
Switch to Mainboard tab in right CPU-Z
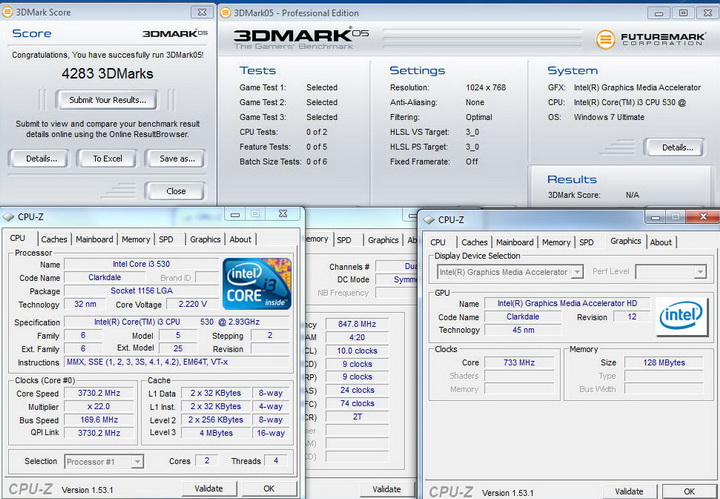pos(515,242)
